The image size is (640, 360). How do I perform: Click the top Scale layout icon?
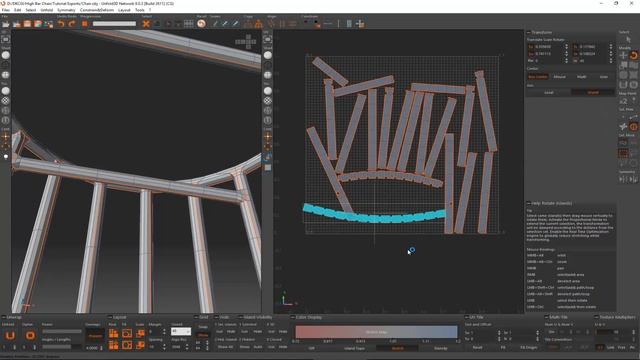point(140,334)
